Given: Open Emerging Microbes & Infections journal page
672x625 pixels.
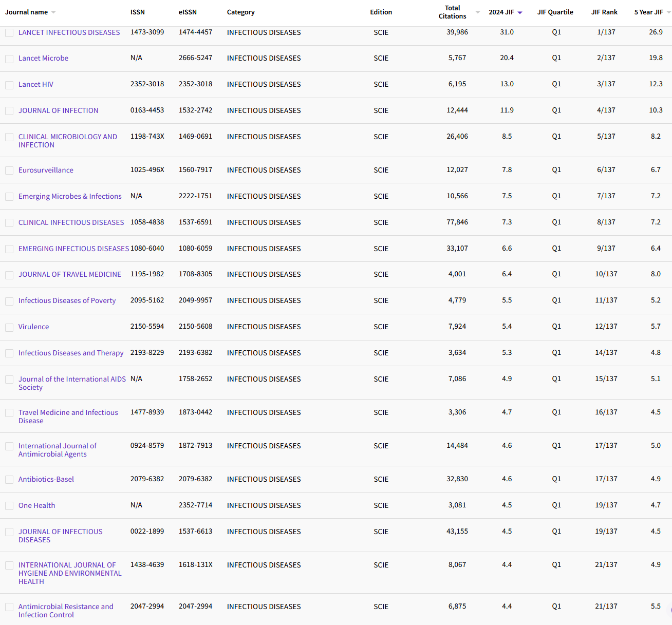Looking at the screenshot, I should (70, 196).
